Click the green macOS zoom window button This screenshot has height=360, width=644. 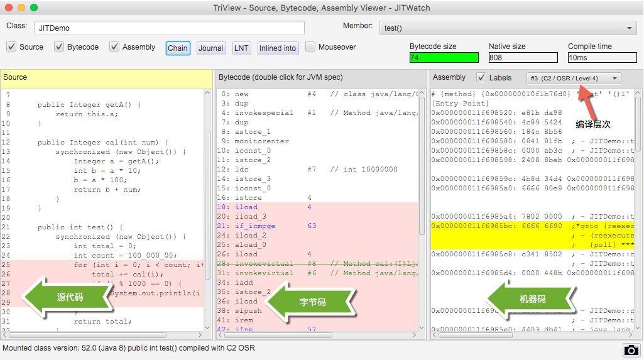point(34,8)
